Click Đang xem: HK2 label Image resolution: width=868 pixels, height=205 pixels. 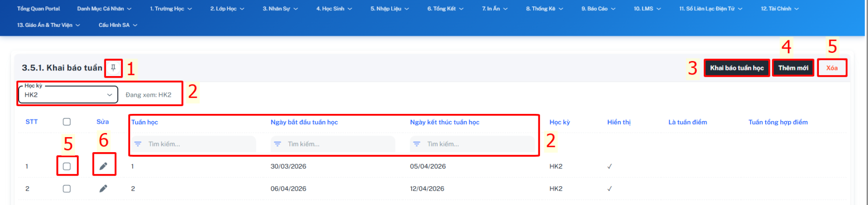pyautogui.click(x=148, y=95)
